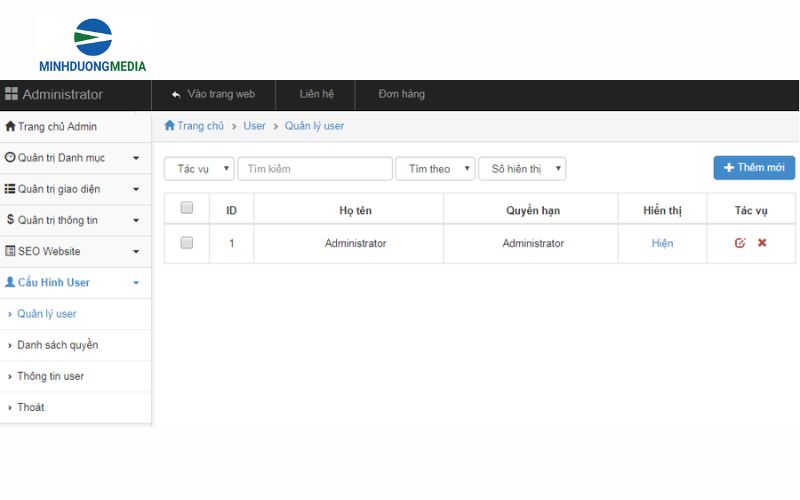Viewport: 800px width, 500px height.
Task: Click the Administrator grid icon in top bar
Action: [12, 95]
